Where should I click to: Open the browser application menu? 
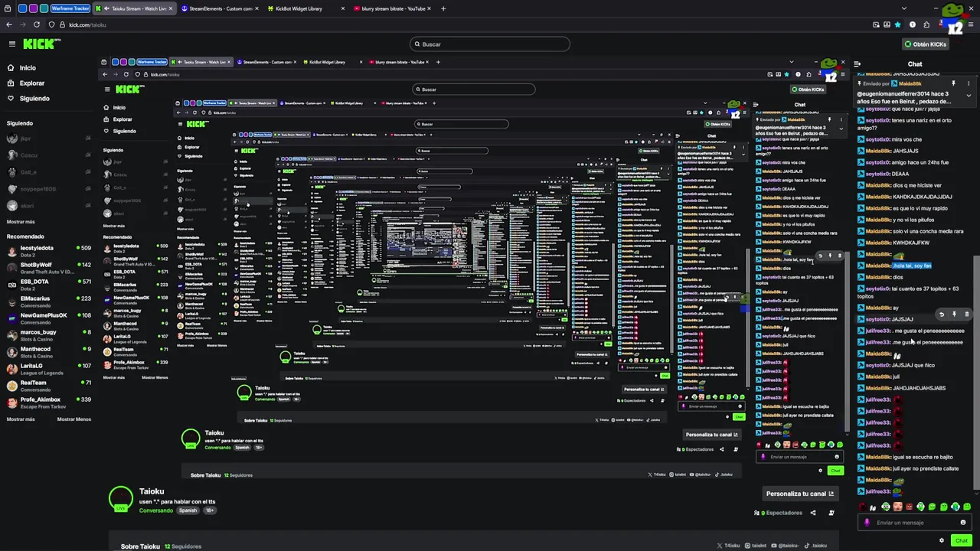tap(971, 24)
